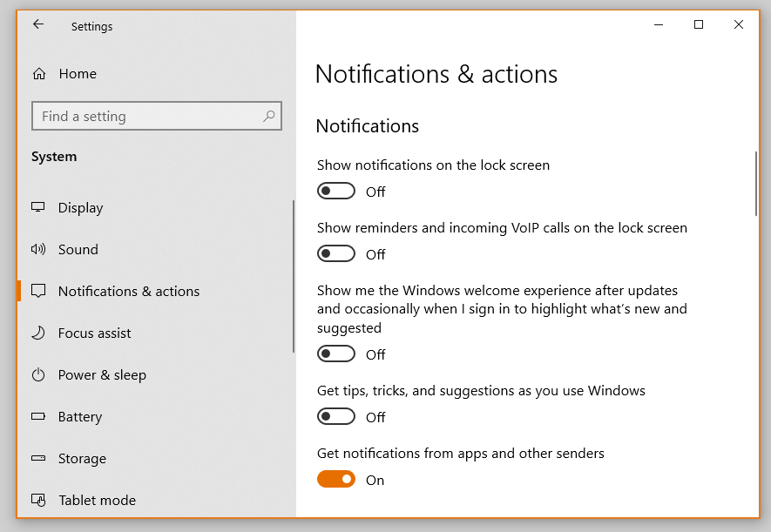Click the Home house icon

click(39, 74)
